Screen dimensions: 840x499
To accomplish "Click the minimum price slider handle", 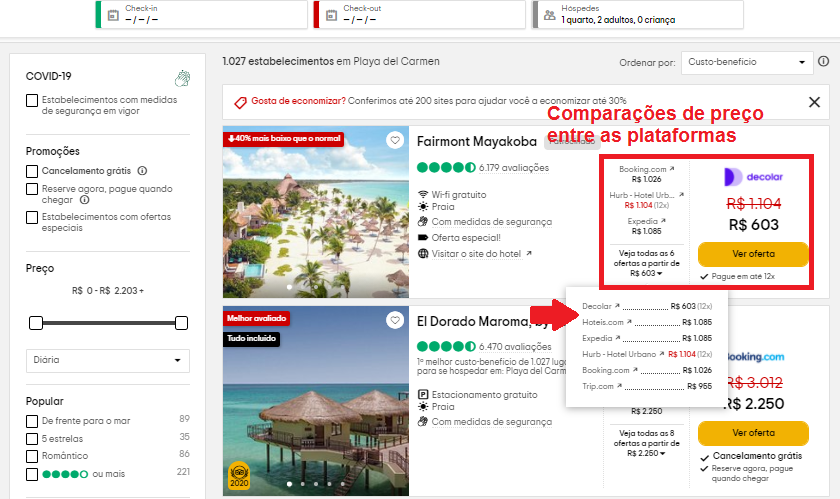I will click(36, 323).
